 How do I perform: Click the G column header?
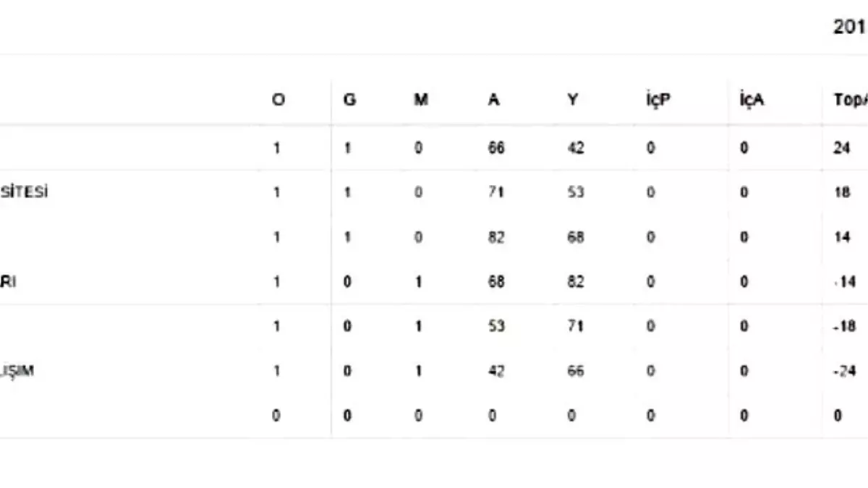click(349, 101)
